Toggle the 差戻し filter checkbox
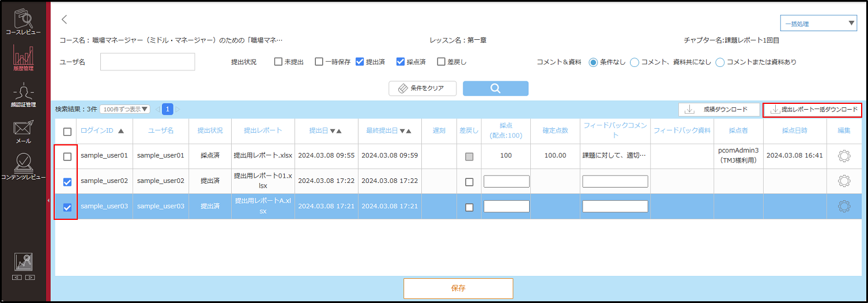Image resolution: width=868 pixels, height=303 pixels. point(441,62)
